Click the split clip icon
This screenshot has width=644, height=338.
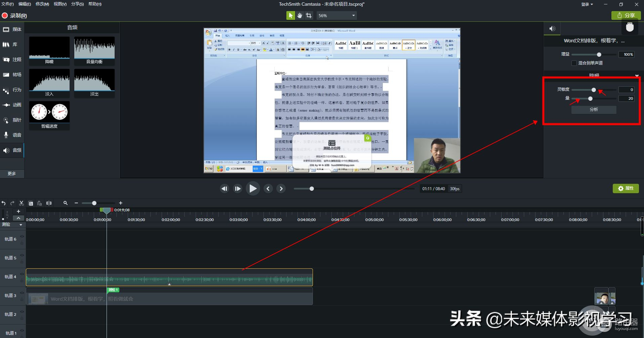pos(49,203)
